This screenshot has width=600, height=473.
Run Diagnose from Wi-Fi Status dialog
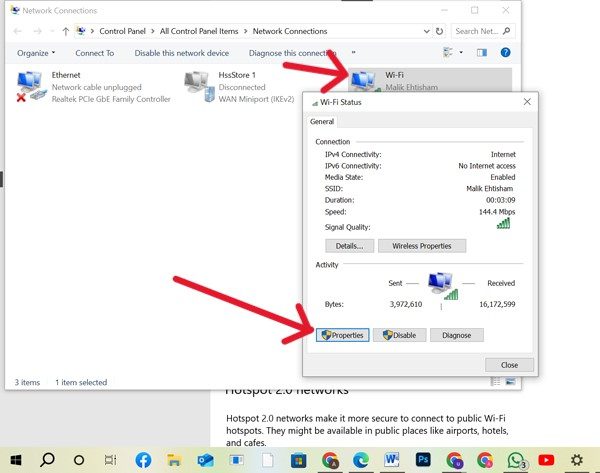pos(457,335)
